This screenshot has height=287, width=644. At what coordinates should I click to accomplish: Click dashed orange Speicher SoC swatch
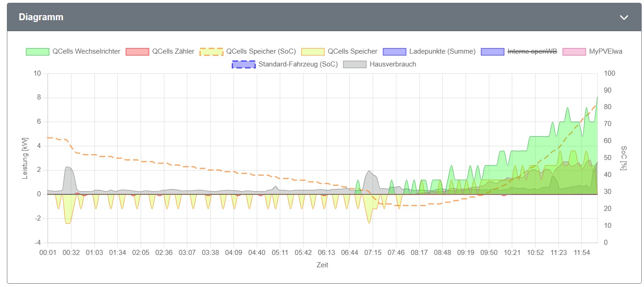(211, 51)
